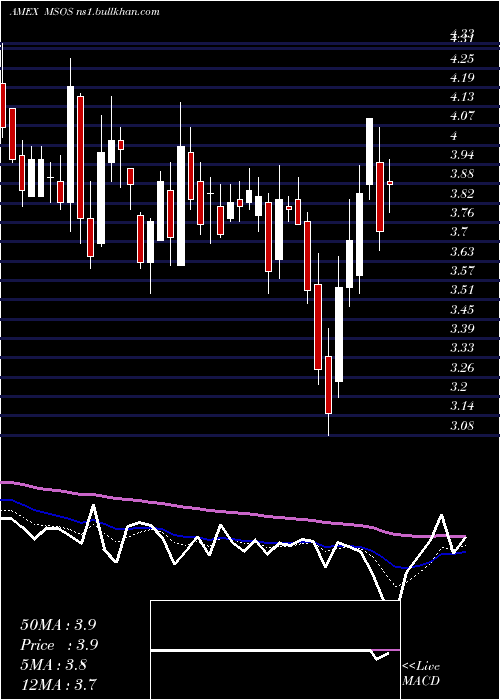This screenshot has height=700, width=500.
Task: Click the 3.82 price axis label
Action: click(462, 193)
